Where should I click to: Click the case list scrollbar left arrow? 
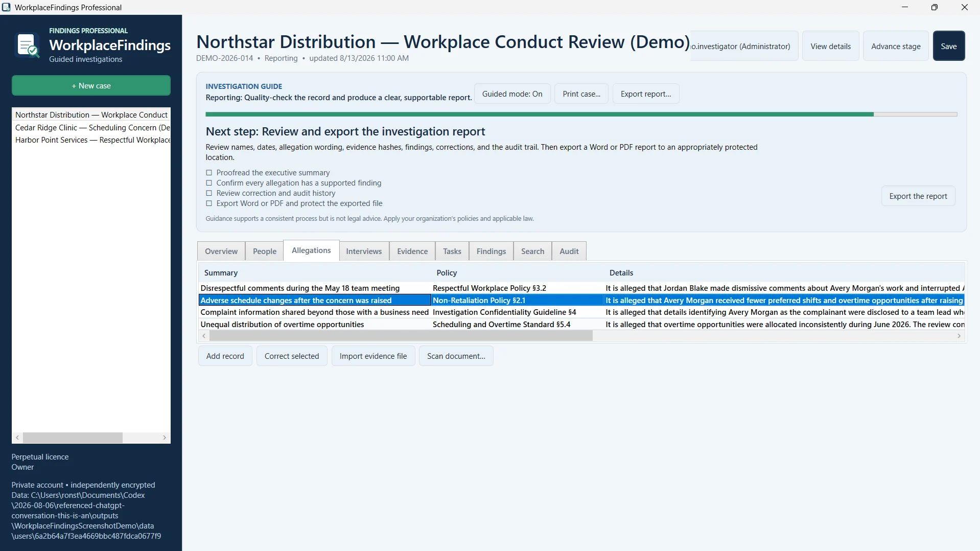pos(17,438)
